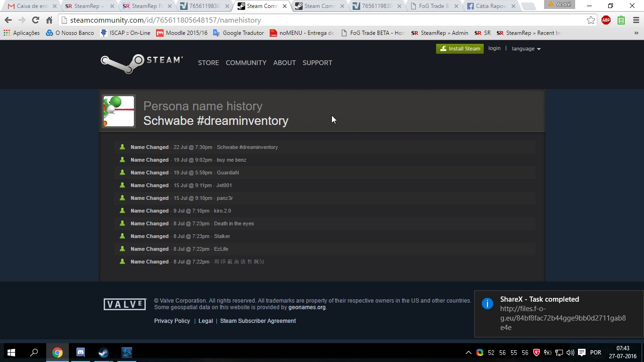Bookmark page with the star icon

[x=591, y=20]
